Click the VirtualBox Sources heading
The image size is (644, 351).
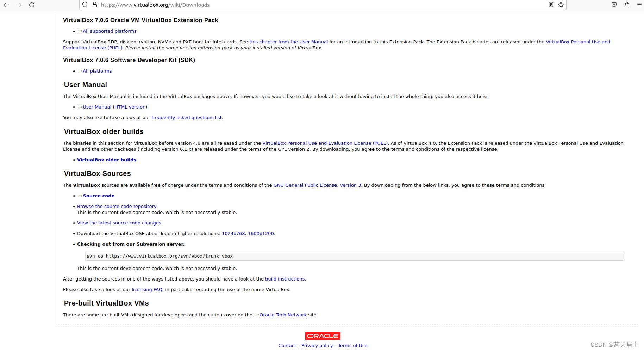tap(98, 174)
